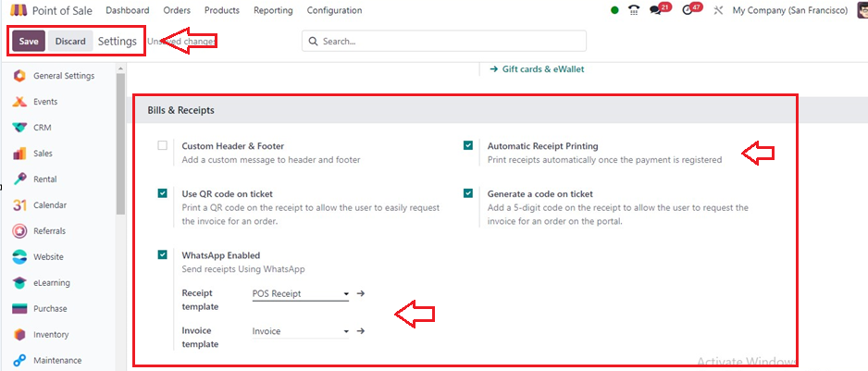868x371 pixels.
Task: Click 'Add a custom message to header and footer'
Action: point(271,160)
